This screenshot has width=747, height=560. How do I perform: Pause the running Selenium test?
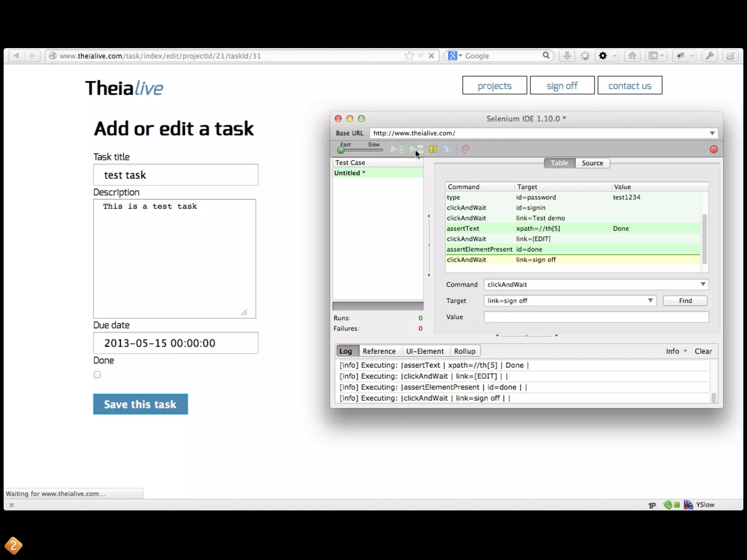point(433,149)
